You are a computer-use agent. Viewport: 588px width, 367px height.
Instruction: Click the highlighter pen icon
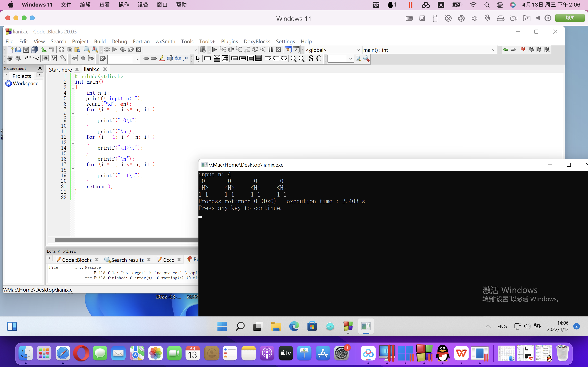[x=162, y=59]
